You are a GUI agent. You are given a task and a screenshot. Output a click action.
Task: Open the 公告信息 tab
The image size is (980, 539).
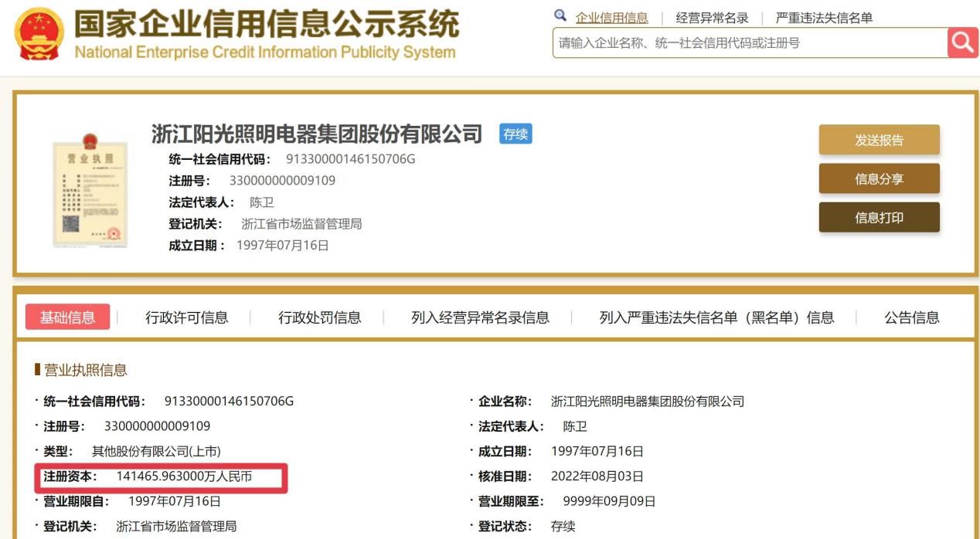point(911,317)
